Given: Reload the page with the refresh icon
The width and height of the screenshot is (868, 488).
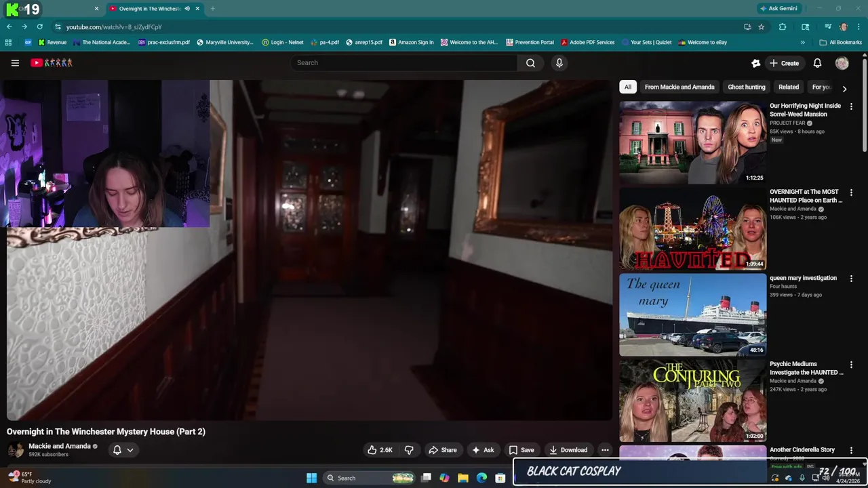Looking at the screenshot, I should click(x=39, y=26).
